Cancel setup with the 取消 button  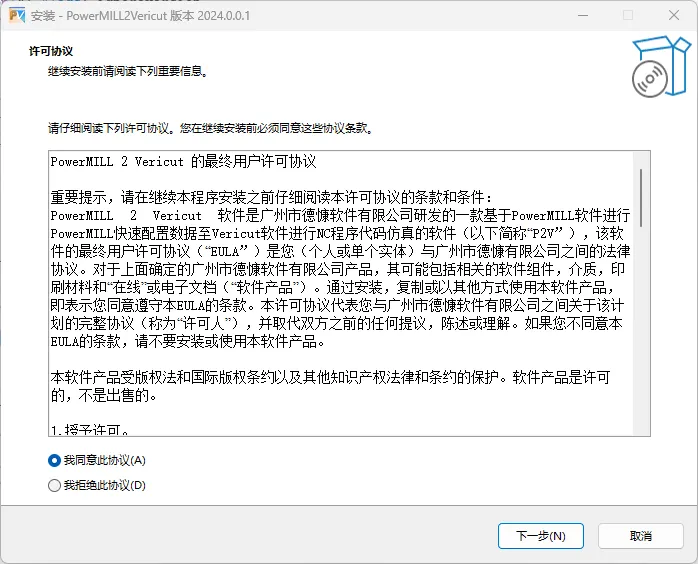tap(641, 536)
